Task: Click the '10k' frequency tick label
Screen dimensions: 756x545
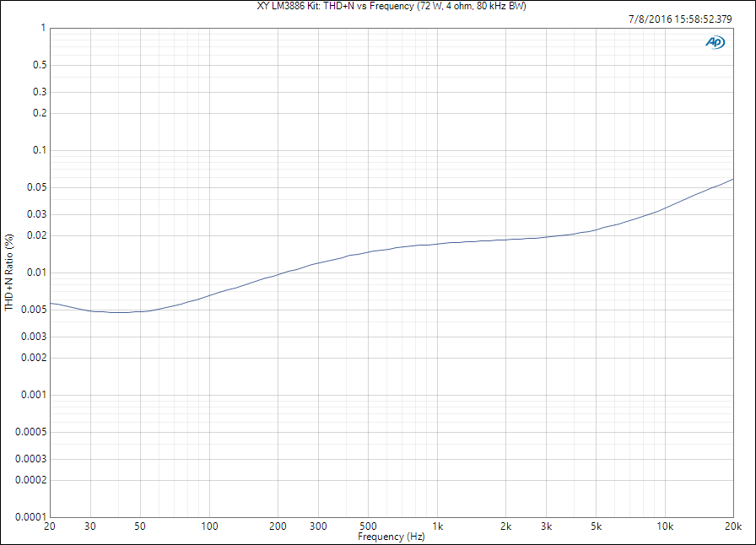Action: pos(665,526)
